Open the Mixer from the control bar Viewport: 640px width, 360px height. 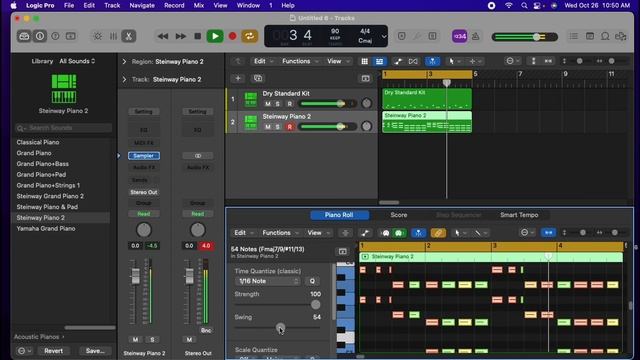[x=113, y=36]
